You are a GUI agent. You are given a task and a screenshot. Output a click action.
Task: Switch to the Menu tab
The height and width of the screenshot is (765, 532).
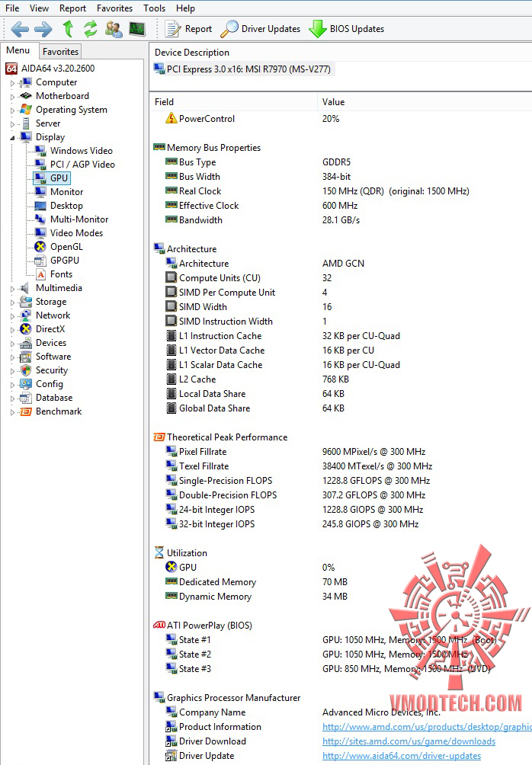point(18,50)
